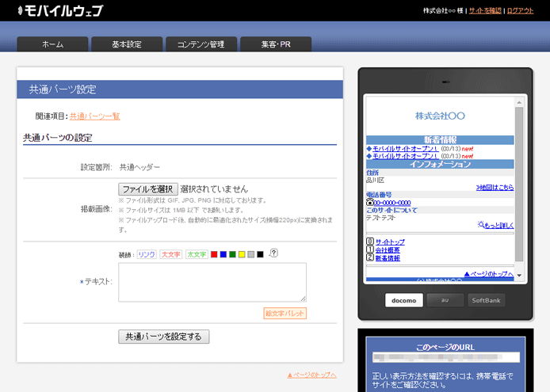Click the ファイルを選択 button
The height and width of the screenshot is (392, 550).
pos(148,189)
